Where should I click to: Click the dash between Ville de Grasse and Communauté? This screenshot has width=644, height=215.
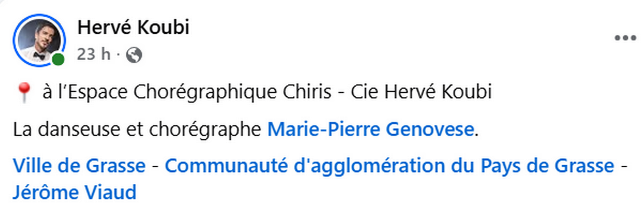pos(155,166)
